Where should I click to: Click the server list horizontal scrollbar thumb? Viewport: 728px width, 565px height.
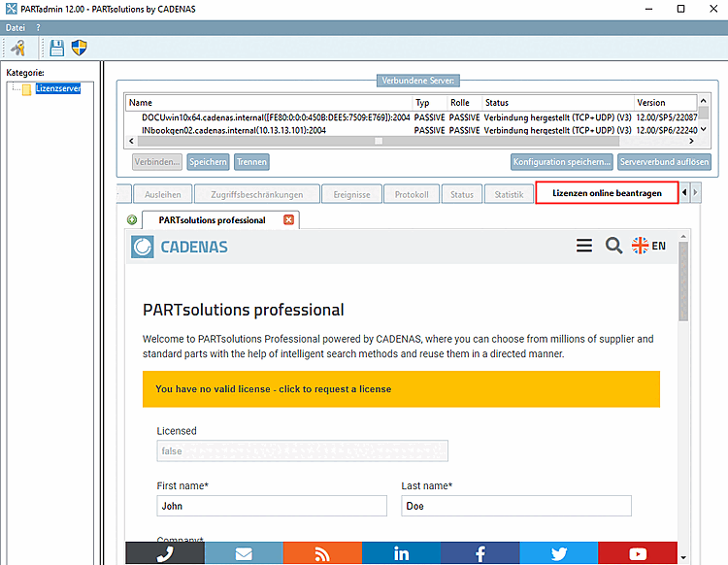point(379,141)
